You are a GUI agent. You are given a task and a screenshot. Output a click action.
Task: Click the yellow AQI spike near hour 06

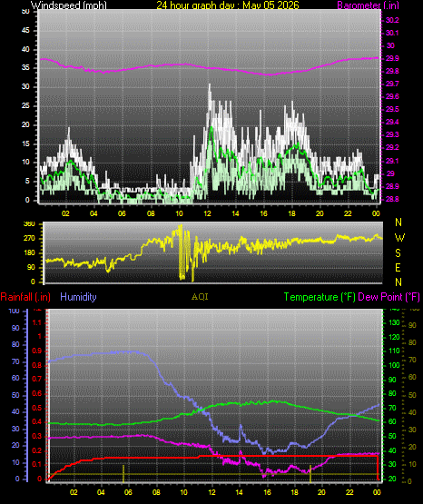pos(123,473)
